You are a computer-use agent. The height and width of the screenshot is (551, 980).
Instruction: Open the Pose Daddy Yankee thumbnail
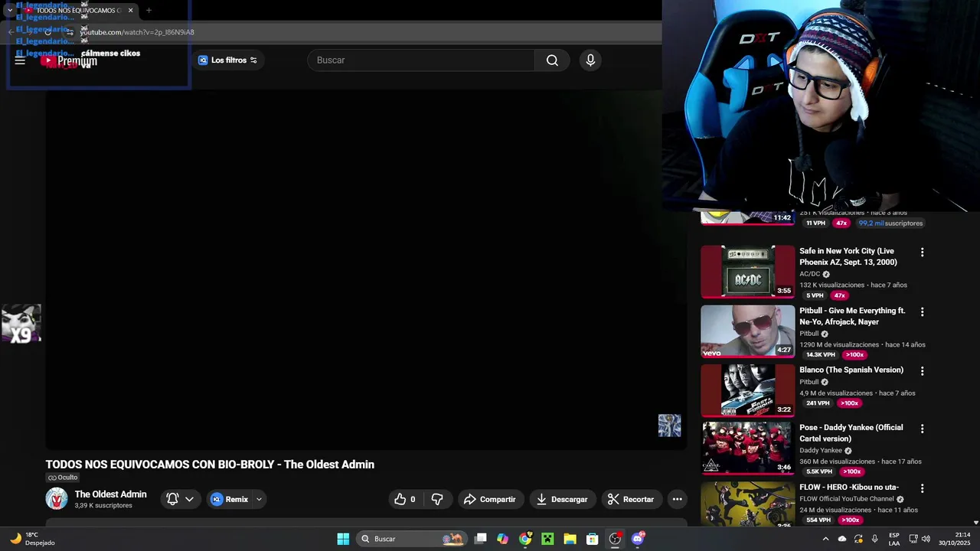pyautogui.click(x=748, y=448)
